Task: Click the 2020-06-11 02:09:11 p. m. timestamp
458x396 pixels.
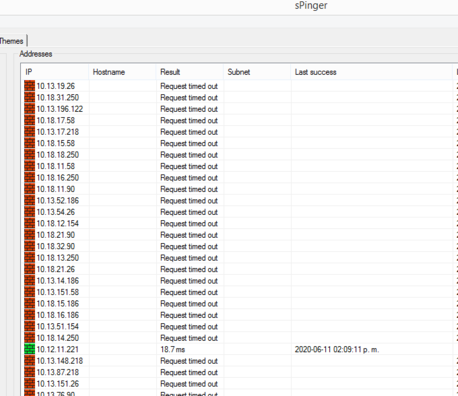Action: 337,349
